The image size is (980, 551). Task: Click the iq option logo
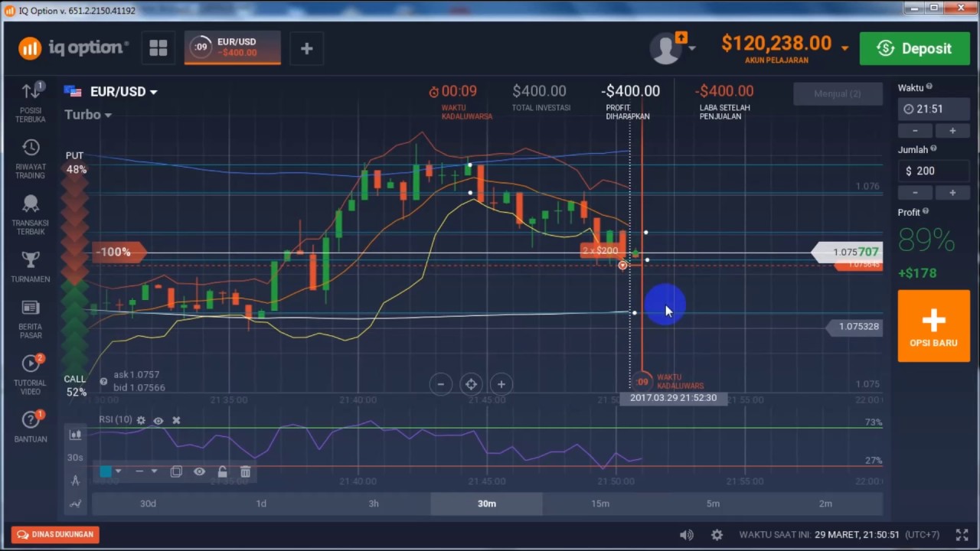tap(73, 48)
